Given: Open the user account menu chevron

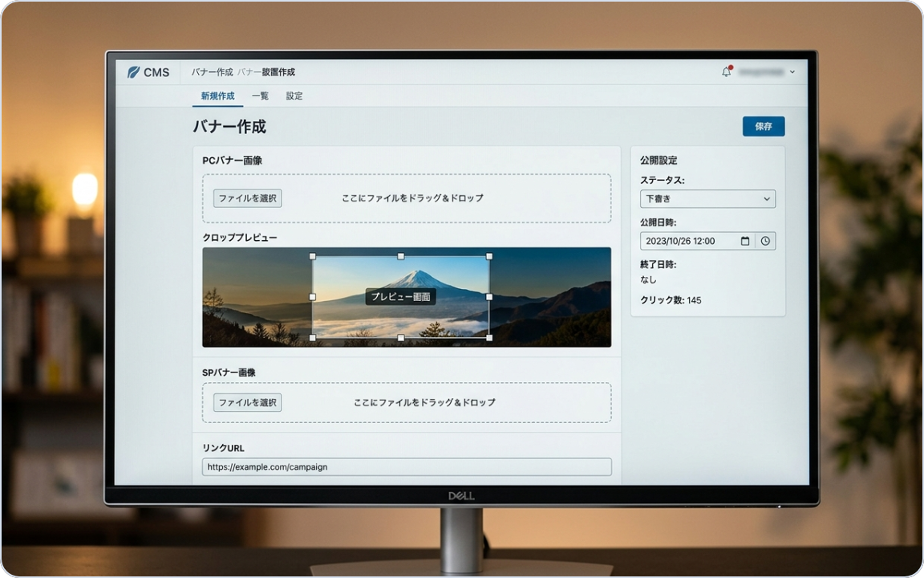Looking at the screenshot, I should [x=792, y=72].
